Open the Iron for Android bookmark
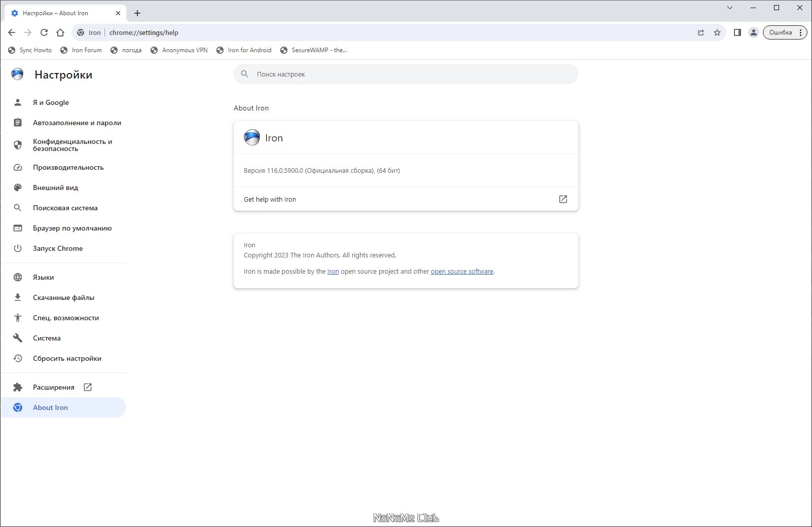The width and height of the screenshot is (812, 527). pos(244,50)
